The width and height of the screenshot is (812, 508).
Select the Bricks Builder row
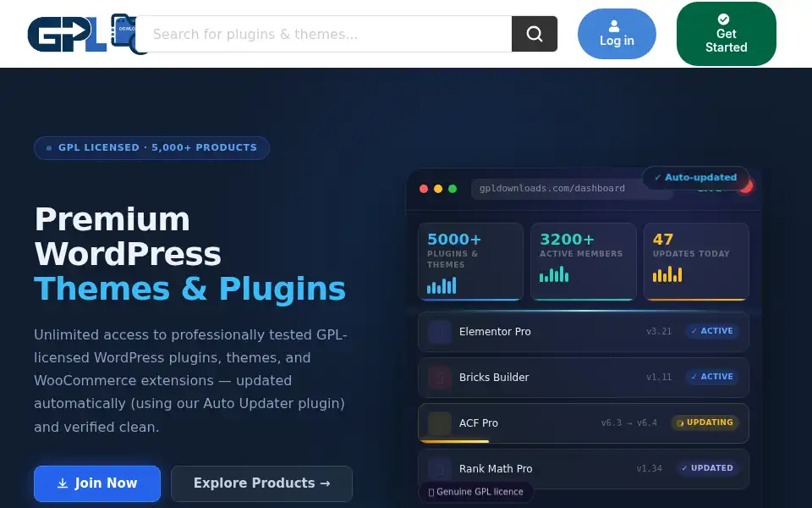tap(584, 378)
